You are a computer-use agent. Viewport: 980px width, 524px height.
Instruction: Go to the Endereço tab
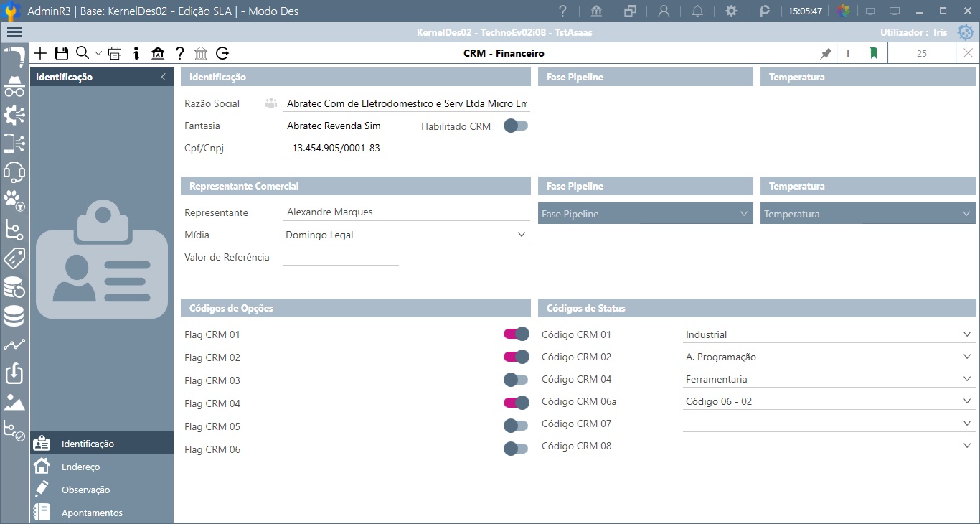[102, 467]
